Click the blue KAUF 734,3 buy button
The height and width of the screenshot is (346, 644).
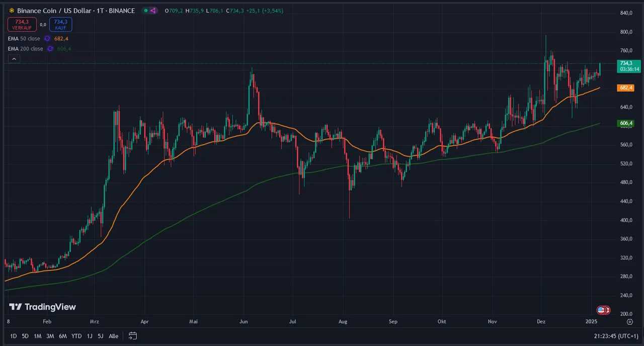pyautogui.click(x=60, y=24)
